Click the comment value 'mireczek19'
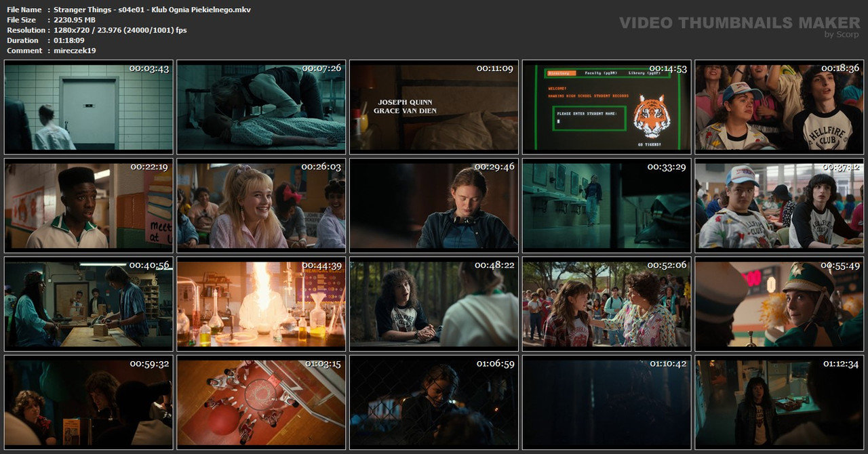Screen dimensions: 868x454 pos(75,50)
